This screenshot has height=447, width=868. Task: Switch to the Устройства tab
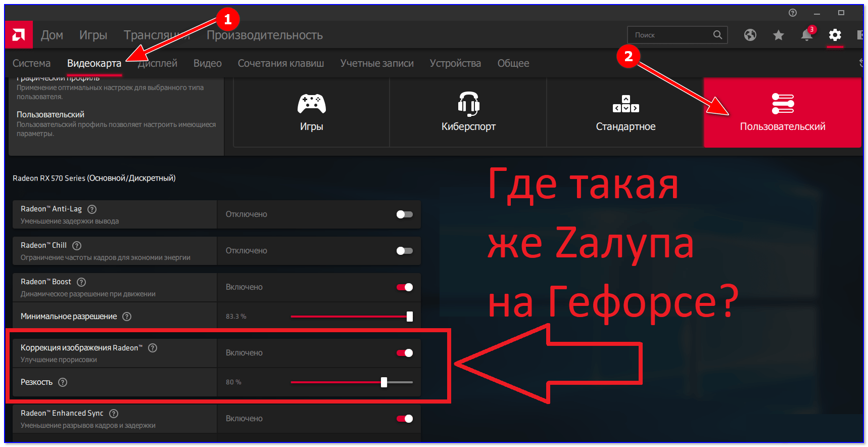coord(455,63)
